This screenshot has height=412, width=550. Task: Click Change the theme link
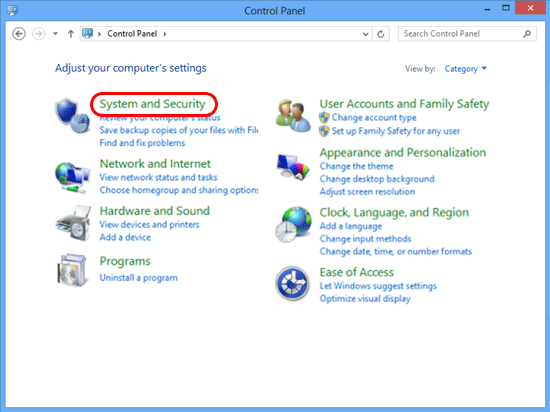356,166
